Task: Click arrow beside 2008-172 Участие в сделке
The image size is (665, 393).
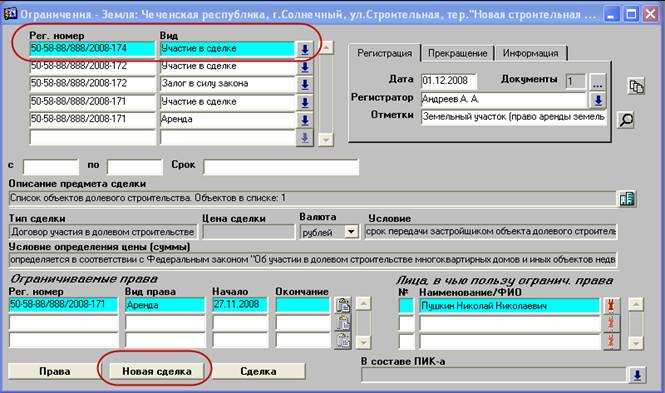Action: (305, 67)
